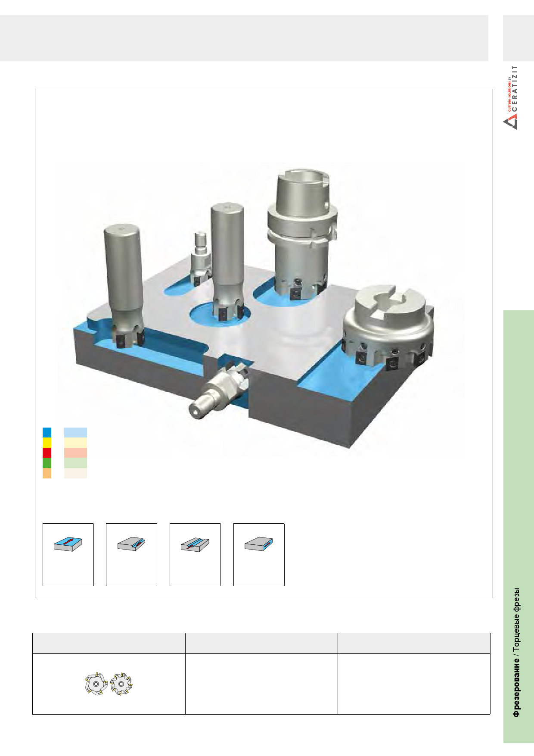Image resolution: width=534 pixels, height=756 pixels.
Task: Pick the solid yellow color swatch
Action: (x=47, y=443)
